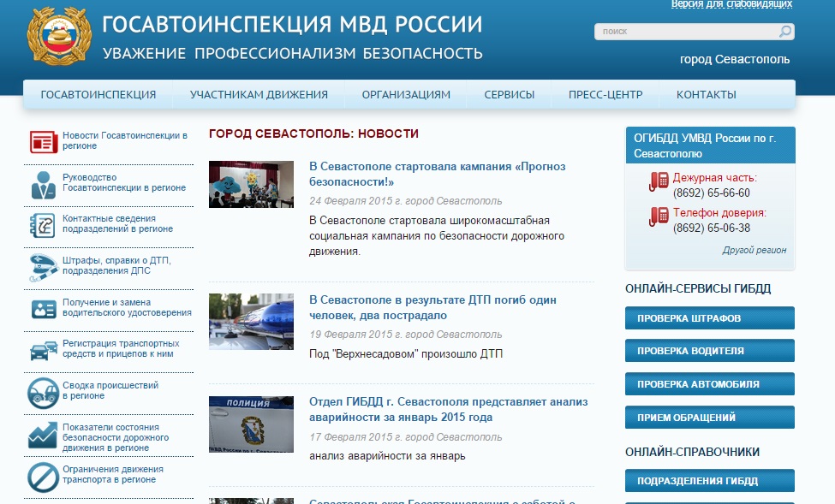Viewport: 835px width, 504px height.
Task: Click the leadership person icon
Action: tap(43, 185)
